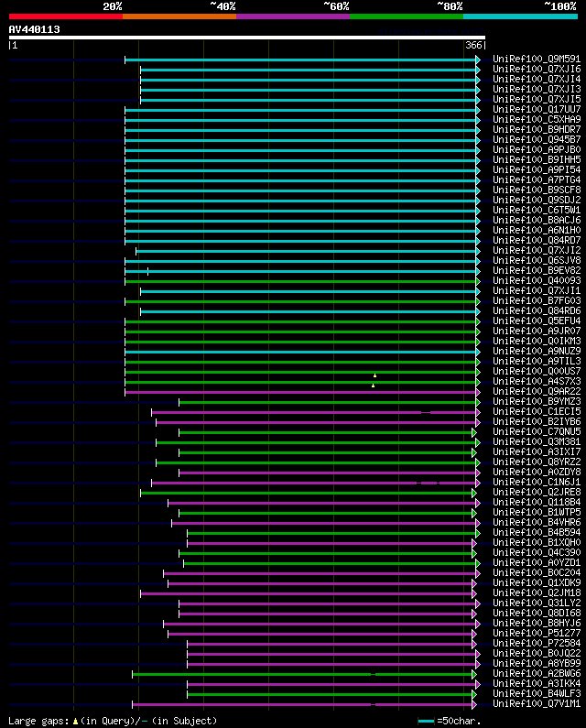The height and width of the screenshot is (728, 586).
Task: Click the purple ~60% color legend bar
Action: coord(293,16)
